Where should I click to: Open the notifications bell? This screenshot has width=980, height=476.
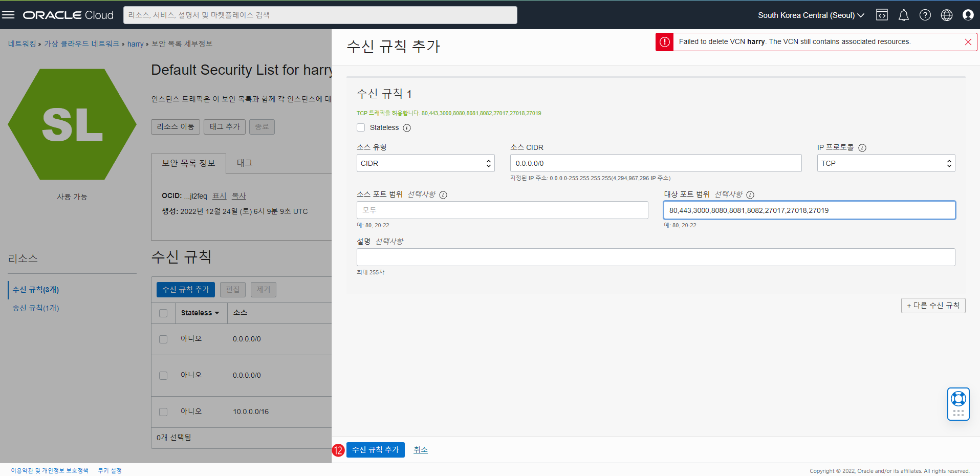pos(904,15)
